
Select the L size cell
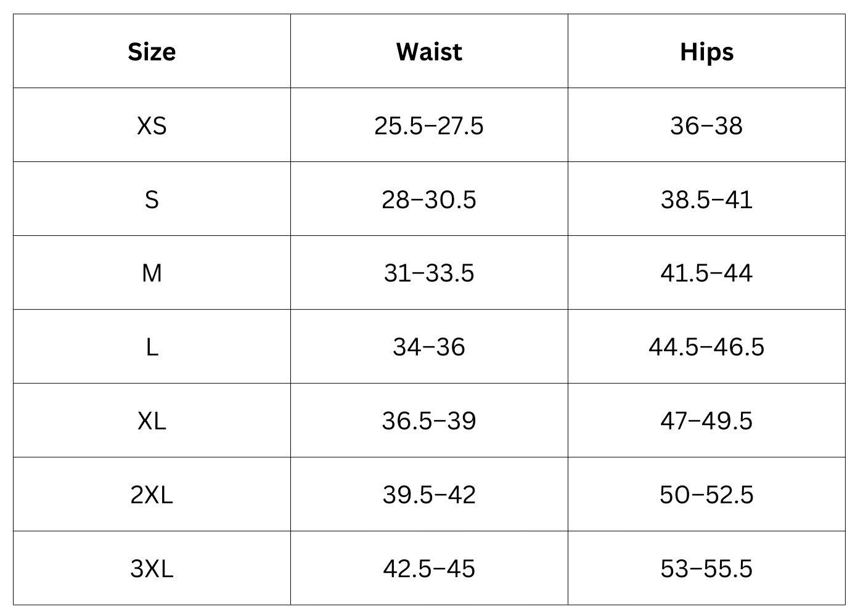click(x=152, y=347)
